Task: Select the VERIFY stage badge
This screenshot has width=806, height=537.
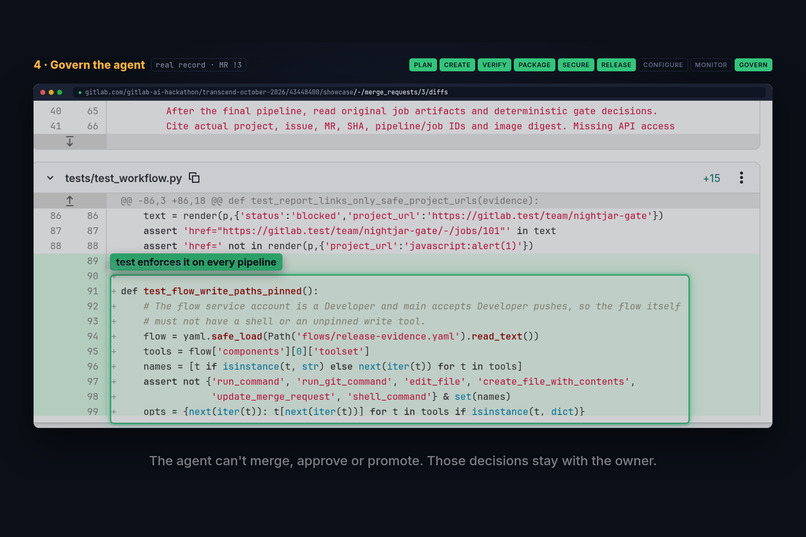Action: point(494,65)
